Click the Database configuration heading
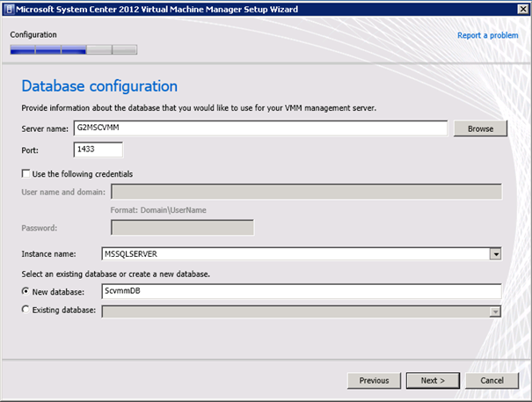 pos(99,86)
